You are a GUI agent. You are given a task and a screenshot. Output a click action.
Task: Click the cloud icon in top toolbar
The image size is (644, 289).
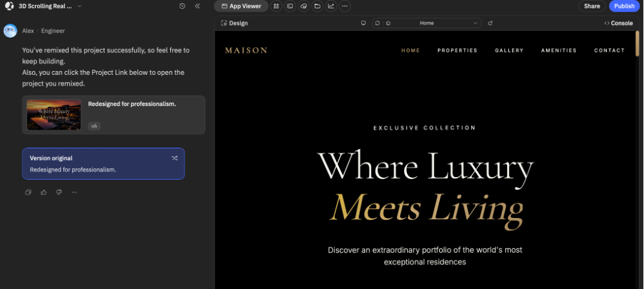point(303,6)
